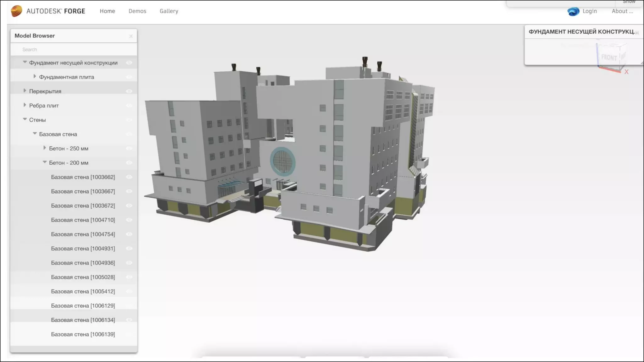Click the Autodesk Forge logo icon
Viewport: 644px width, 362px height.
[16, 11]
